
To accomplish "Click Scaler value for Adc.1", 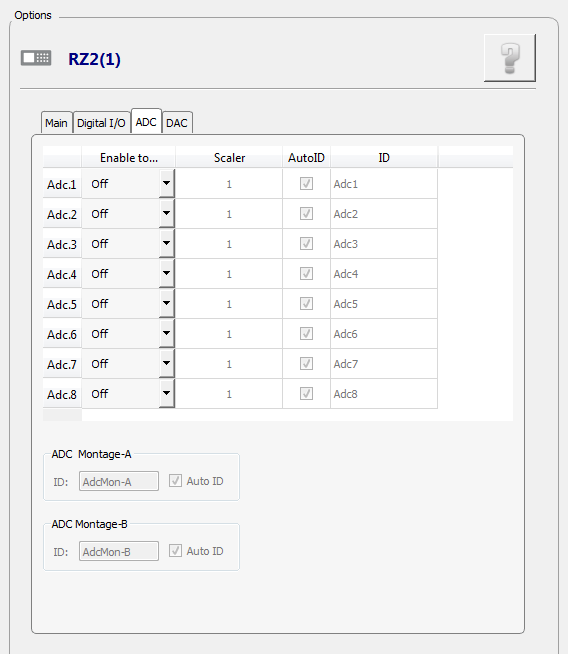I will [x=229, y=184].
